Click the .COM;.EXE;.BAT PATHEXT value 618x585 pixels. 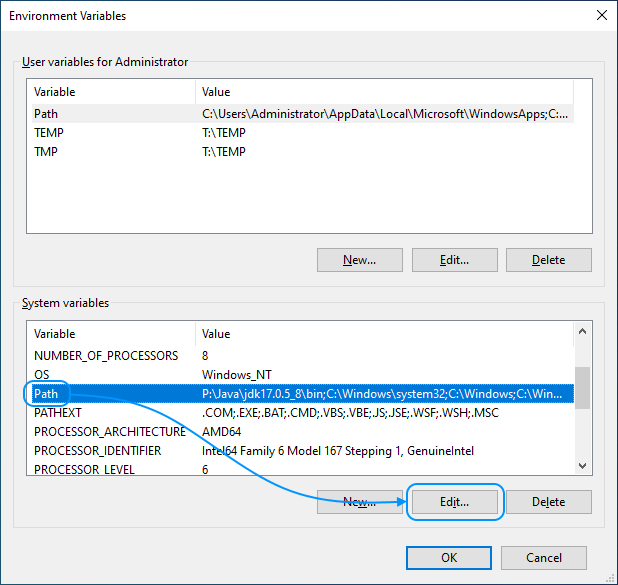[x=350, y=412]
